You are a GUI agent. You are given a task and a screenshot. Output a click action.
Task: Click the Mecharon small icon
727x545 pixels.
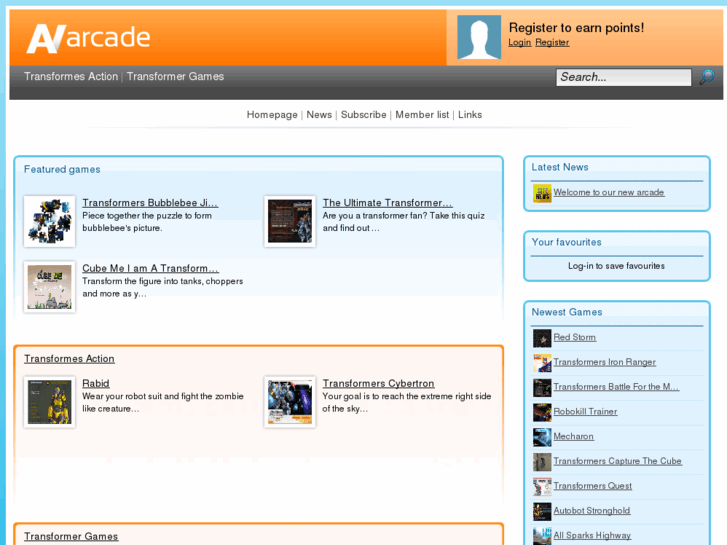click(542, 437)
